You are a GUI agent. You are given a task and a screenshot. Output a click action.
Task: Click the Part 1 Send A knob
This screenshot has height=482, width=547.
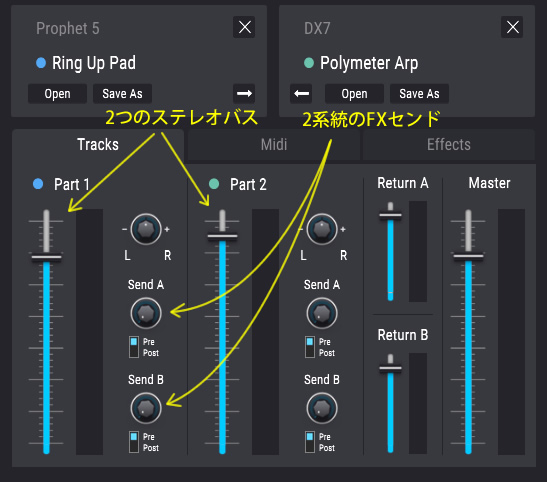(x=146, y=313)
